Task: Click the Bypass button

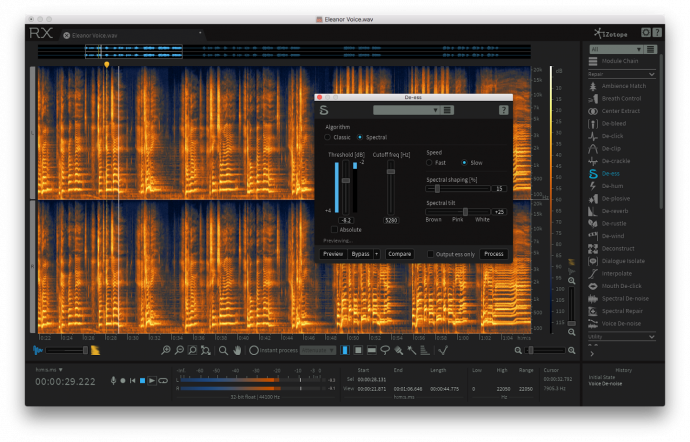Action: point(360,254)
